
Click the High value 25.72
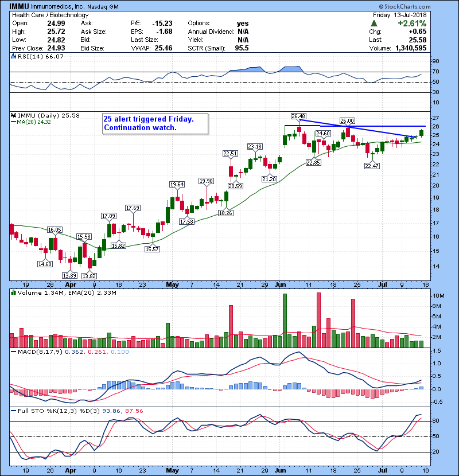tap(56, 32)
